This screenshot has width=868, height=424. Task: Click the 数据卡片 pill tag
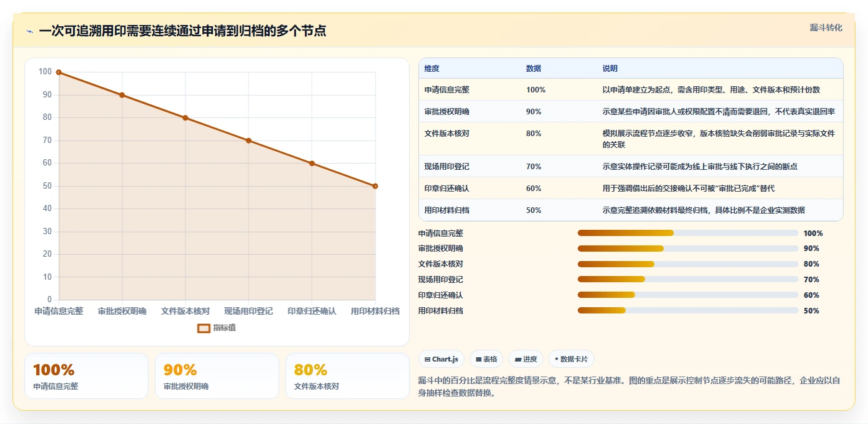(x=571, y=359)
